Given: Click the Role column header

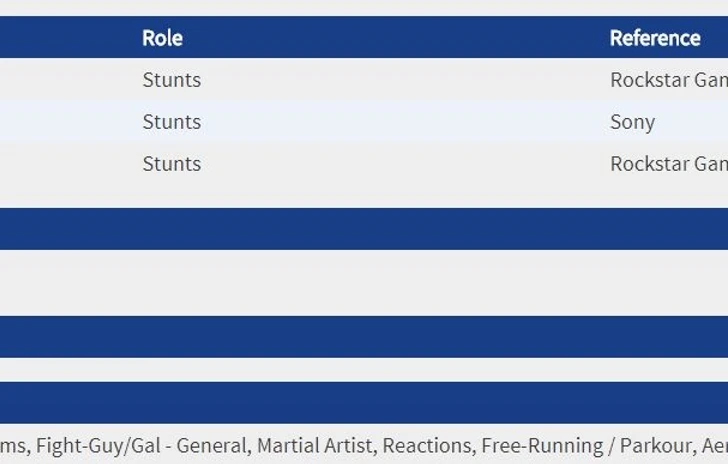Looking at the screenshot, I should point(162,38).
